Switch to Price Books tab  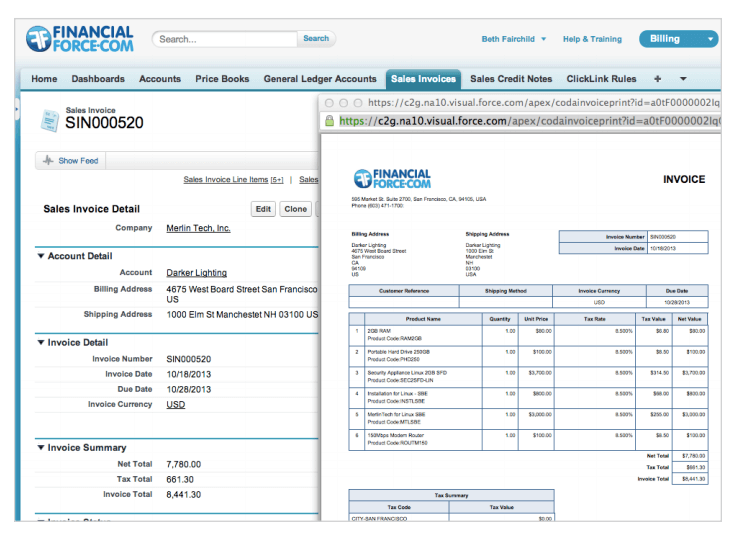222,79
